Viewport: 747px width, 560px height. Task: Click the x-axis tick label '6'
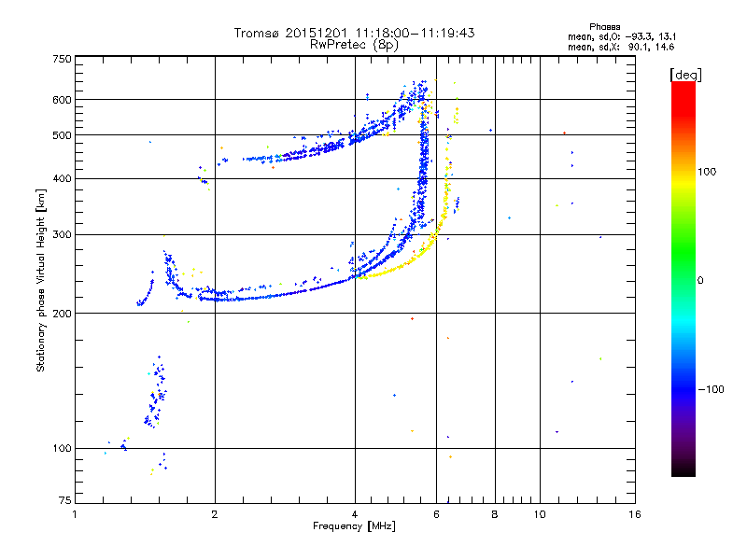tap(436, 514)
